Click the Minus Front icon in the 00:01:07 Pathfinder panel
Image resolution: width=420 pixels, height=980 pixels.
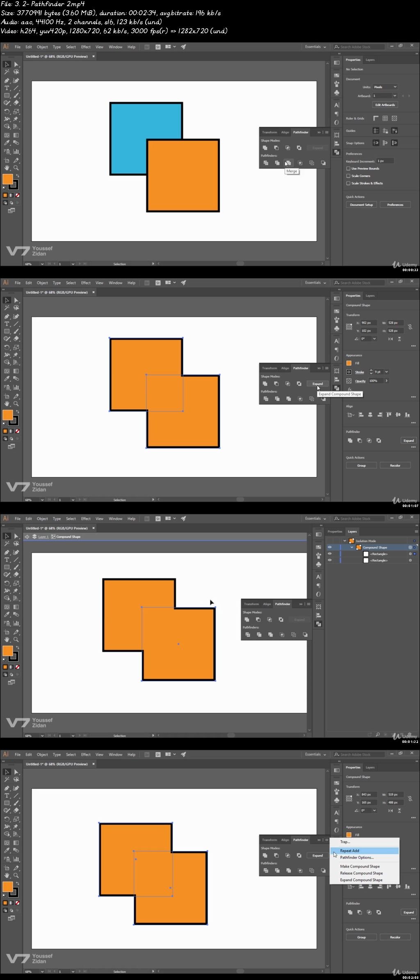coord(276,384)
